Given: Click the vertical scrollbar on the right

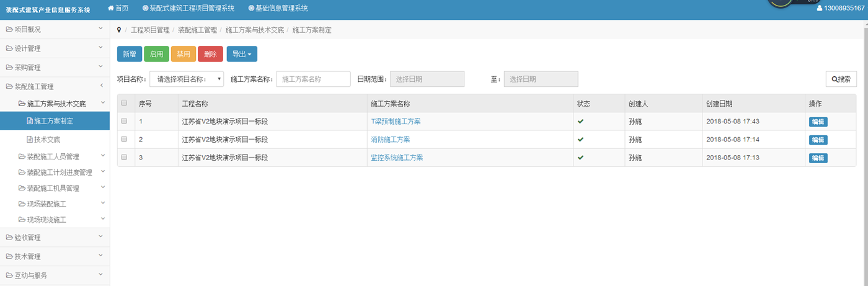Looking at the screenshot, I should click(x=865, y=152).
